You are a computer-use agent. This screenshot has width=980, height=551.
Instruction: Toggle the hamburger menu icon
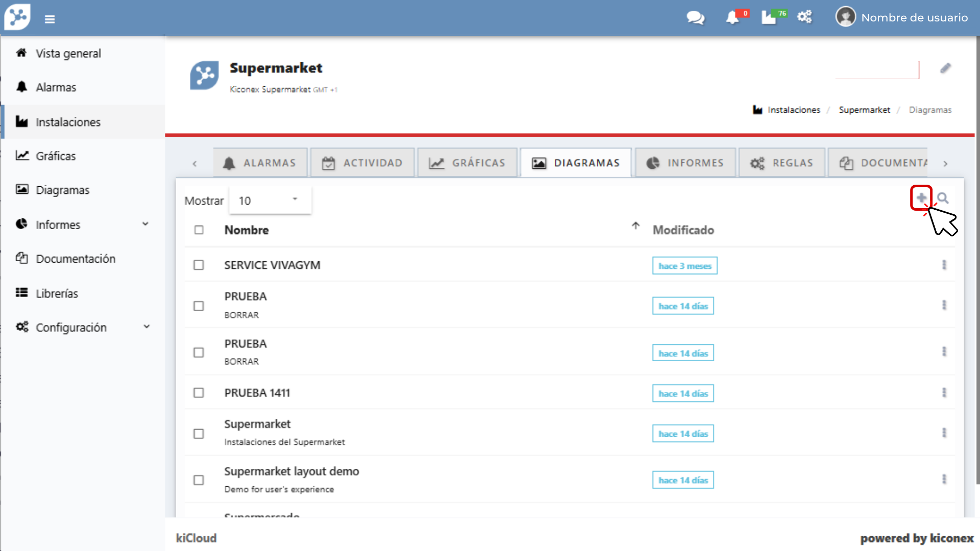[50, 19]
